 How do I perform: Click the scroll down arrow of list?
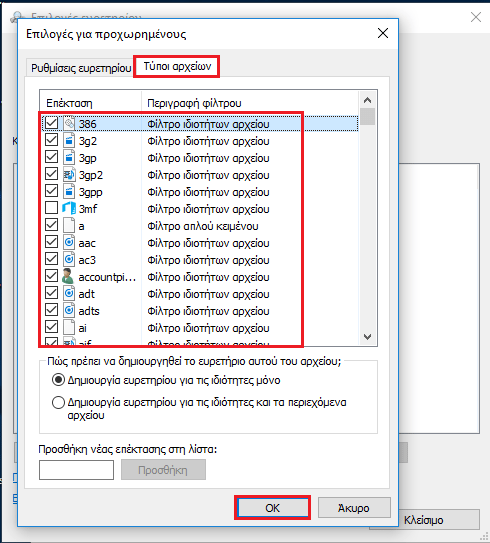(367, 337)
